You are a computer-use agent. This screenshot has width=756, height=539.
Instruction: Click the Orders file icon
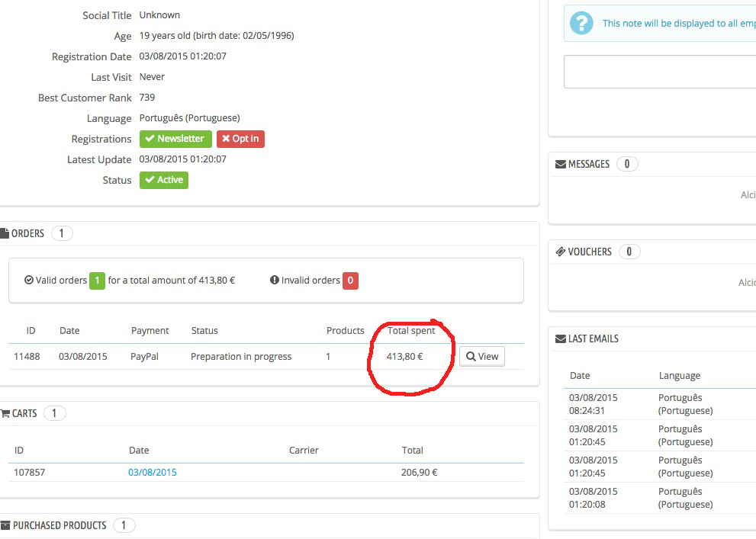click(5, 233)
